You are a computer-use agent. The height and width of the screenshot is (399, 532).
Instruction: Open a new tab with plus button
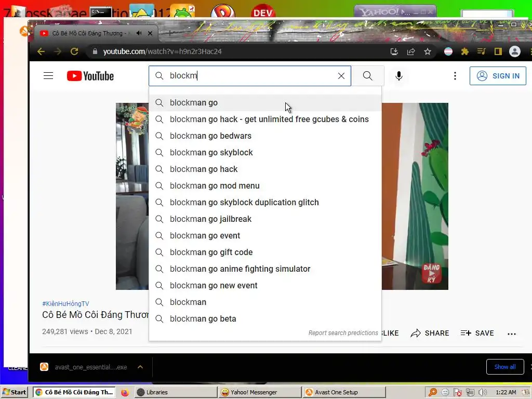pyautogui.click(x=170, y=33)
